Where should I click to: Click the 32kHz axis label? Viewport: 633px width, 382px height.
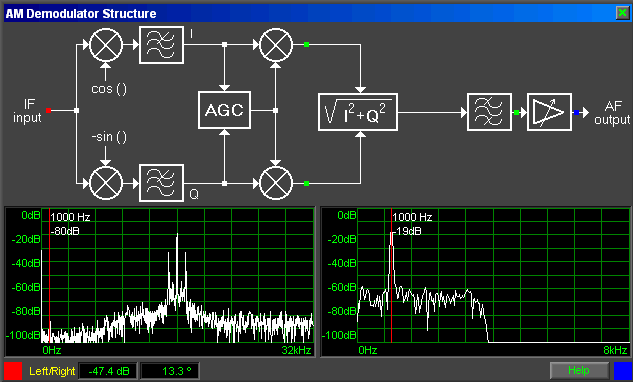pos(297,350)
